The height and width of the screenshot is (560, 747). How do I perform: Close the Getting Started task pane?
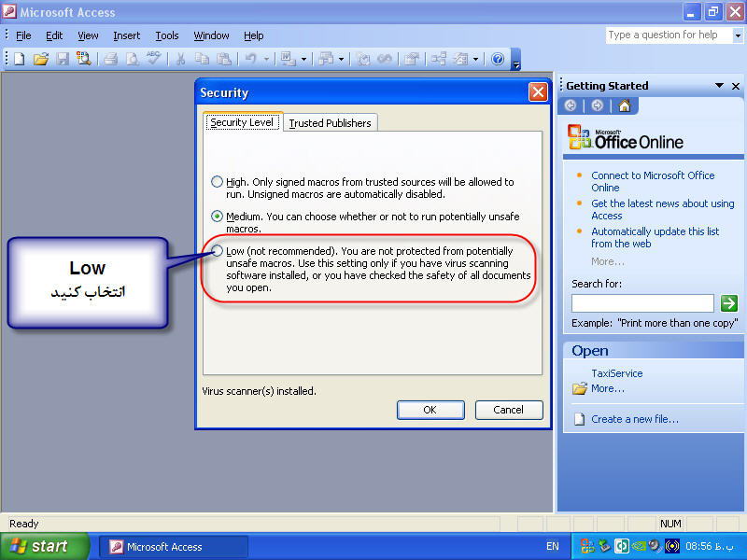(736, 86)
